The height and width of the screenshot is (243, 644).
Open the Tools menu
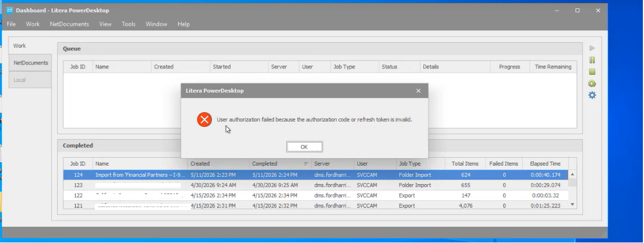(129, 24)
